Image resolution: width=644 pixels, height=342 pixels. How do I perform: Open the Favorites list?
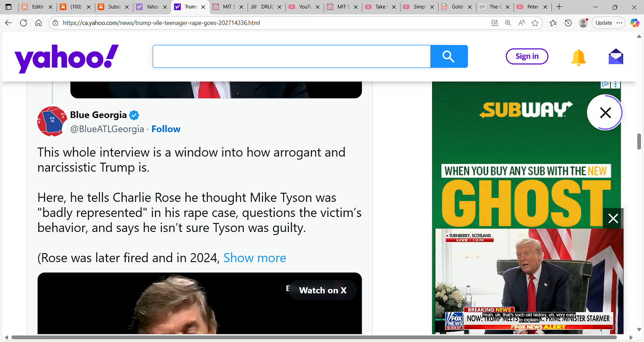pyautogui.click(x=553, y=23)
